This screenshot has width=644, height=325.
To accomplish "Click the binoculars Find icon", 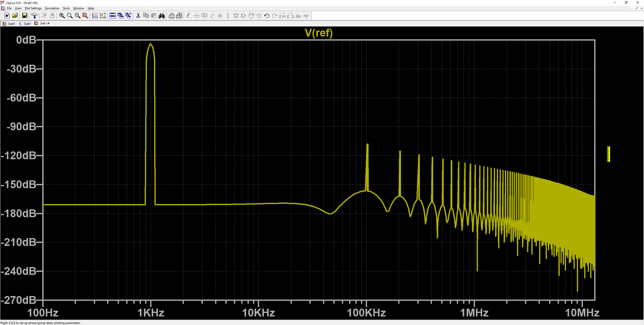I will point(162,16).
